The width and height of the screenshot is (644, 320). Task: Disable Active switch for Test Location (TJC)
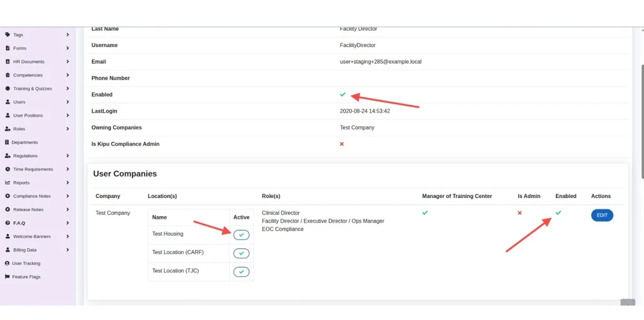point(241,272)
